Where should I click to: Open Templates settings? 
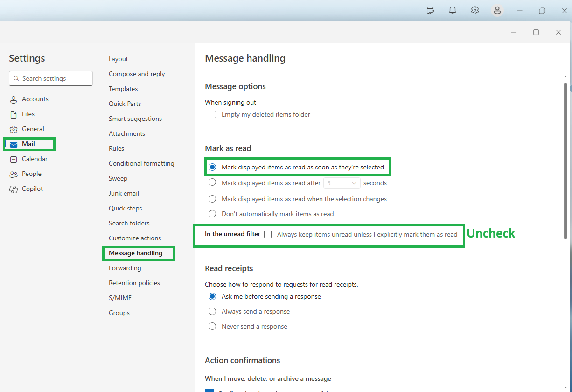(x=123, y=89)
